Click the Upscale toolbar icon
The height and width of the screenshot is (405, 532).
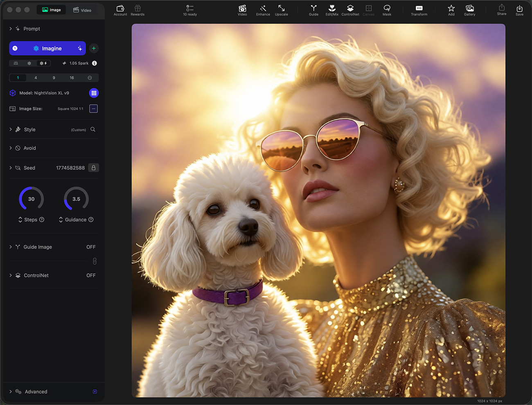(x=281, y=10)
